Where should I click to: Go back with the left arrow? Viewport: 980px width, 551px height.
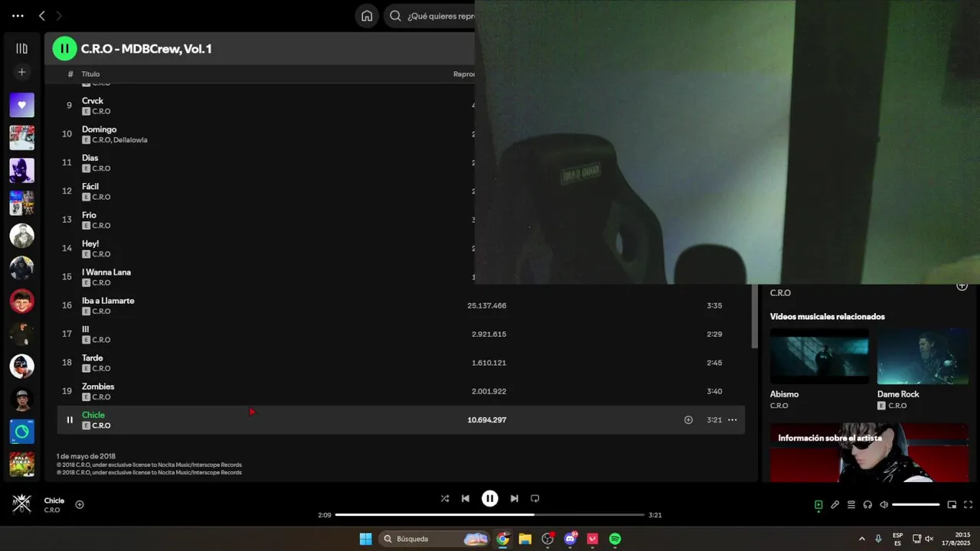coord(42,15)
